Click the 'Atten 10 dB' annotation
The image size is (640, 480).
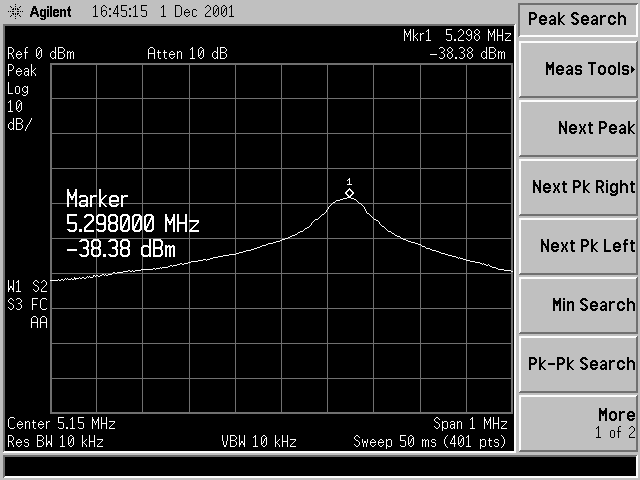pyautogui.click(x=187, y=54)
